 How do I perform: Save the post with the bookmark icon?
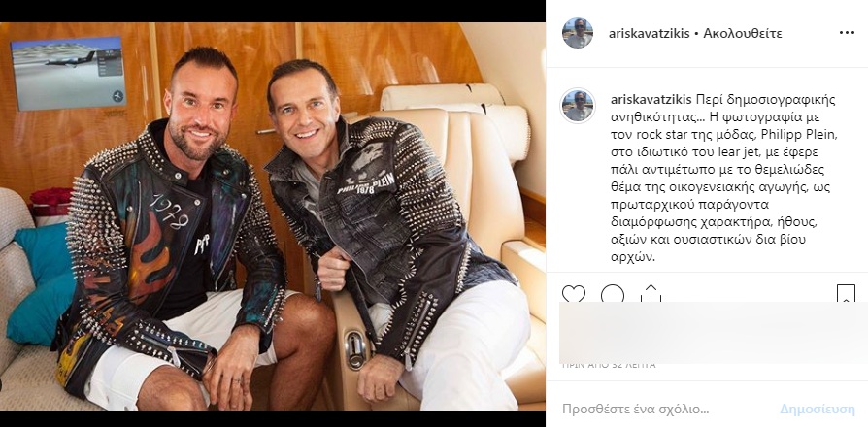pyautogui.click(x=846, y=294)
